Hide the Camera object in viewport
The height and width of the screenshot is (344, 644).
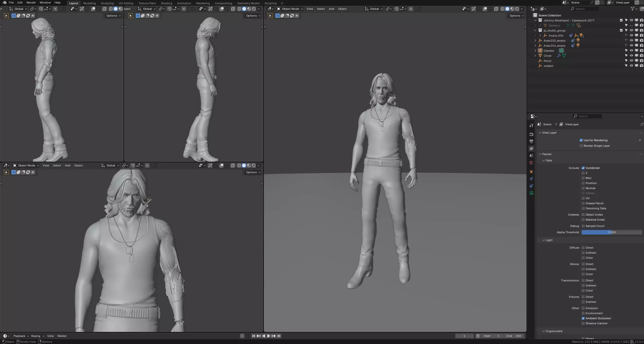(x=631, y=51)
